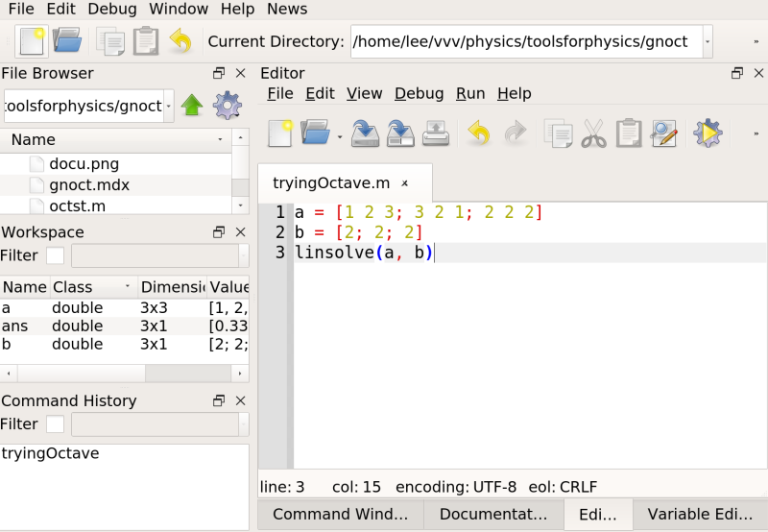Close the tryingOctave.m editor tab
Image resolution: width=768 pixels, height=532 pixels.
pos(405,182)
